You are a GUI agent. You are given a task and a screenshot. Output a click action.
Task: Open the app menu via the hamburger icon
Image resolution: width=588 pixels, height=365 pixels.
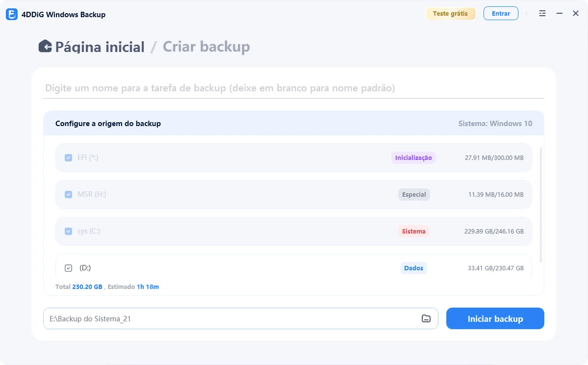point(542,13)
